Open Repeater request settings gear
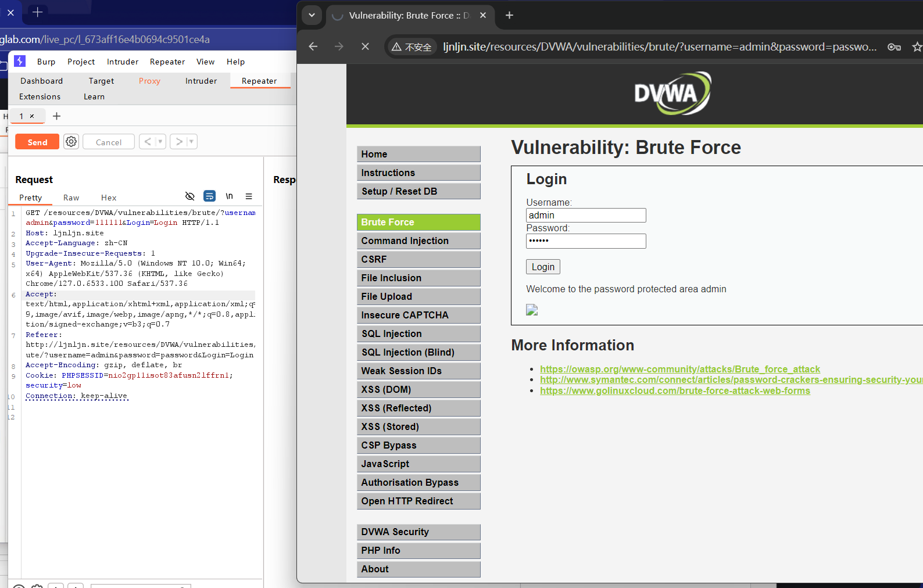The height and width of the screenshot is (588, 923). pyautogui.click(x=71, y=142)
